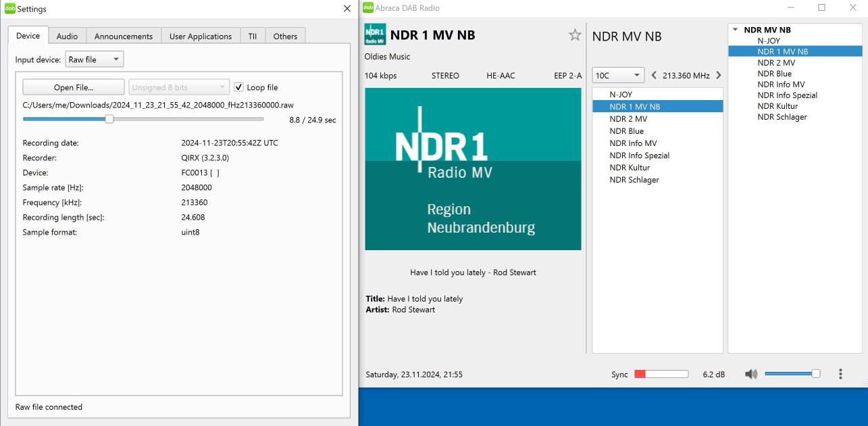This screenshot has height=426, width=868.
Task: Click the Open File... button
Action: coord(74,87)
